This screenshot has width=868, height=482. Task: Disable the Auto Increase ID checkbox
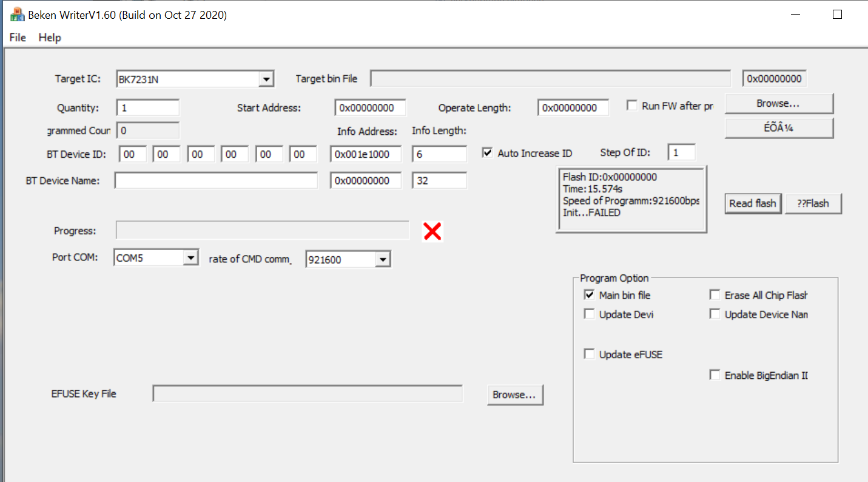tap(487, 152)
